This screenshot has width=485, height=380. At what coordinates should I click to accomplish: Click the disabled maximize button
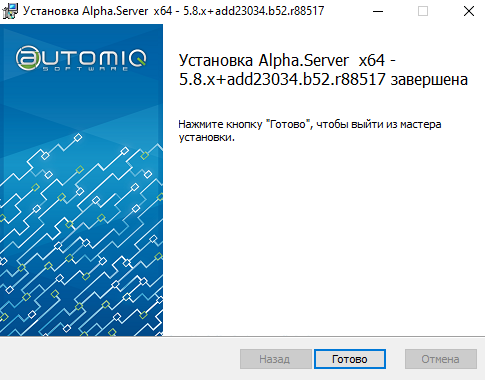[423, 11]
